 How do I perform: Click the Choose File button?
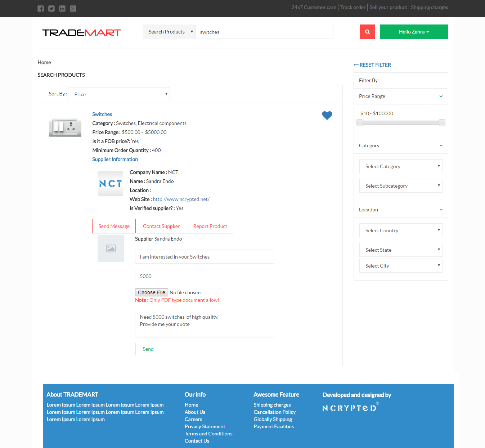tap(152, 292)
